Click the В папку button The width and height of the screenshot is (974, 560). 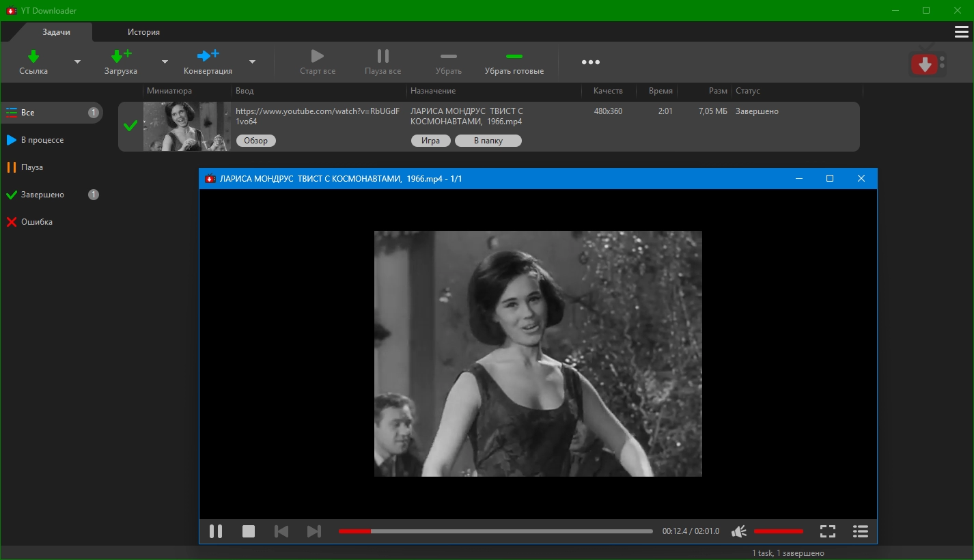pos(488,141)
